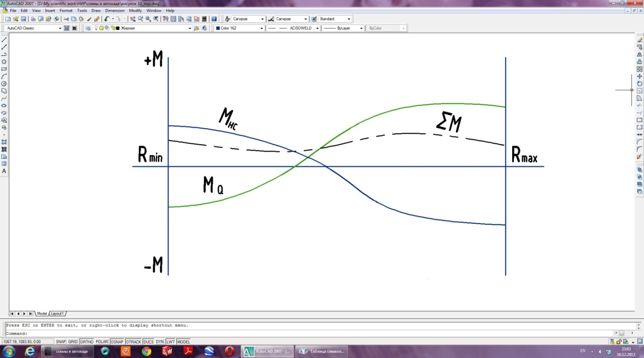The image size is (644, 358).
Task: Toggle SNAP mode in status bar
Action: tap(61, 342)
